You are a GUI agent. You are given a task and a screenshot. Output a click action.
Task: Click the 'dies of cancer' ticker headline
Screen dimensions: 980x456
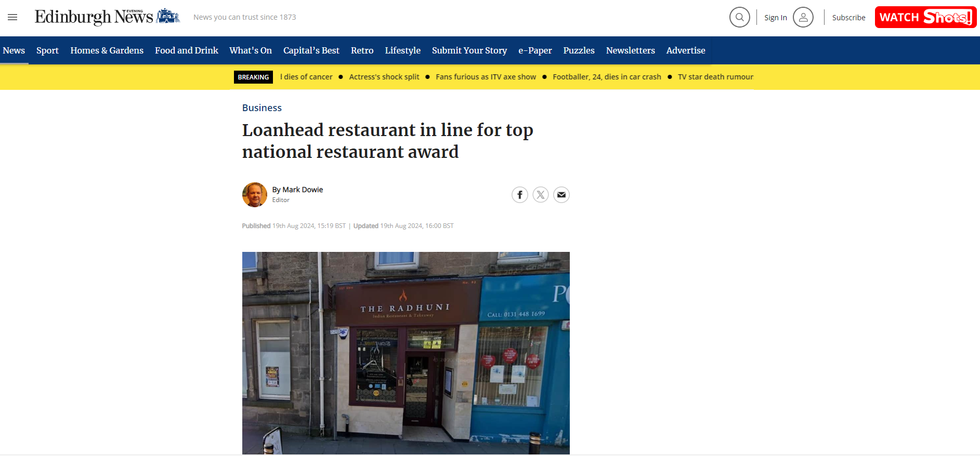point(306,77)
